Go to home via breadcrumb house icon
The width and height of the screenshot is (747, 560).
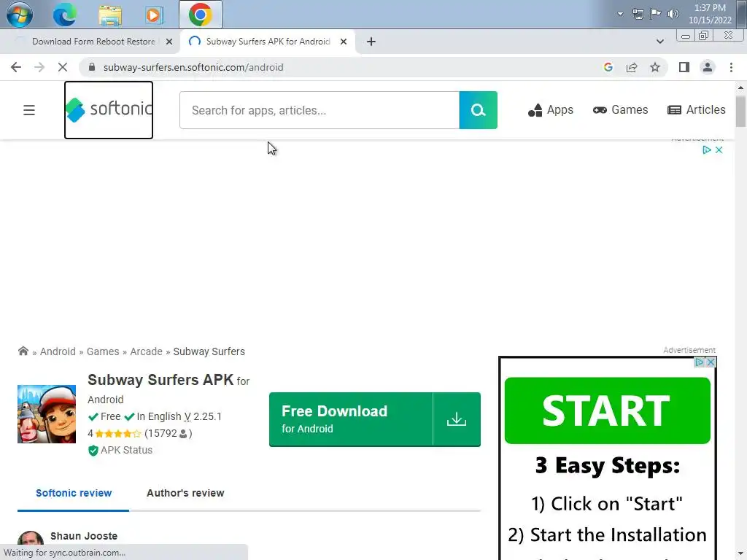pyautogui.click(x=23, y=351)
